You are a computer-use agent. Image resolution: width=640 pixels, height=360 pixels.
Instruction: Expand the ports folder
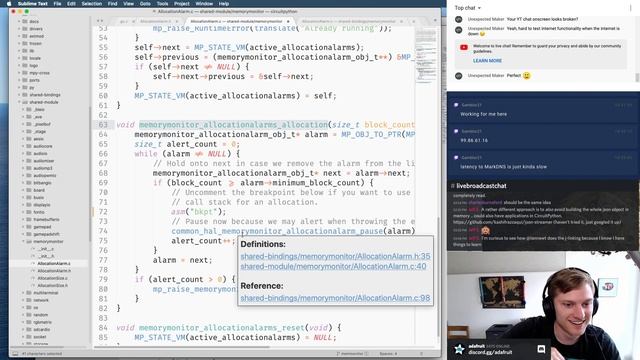(x=19, y=80)
